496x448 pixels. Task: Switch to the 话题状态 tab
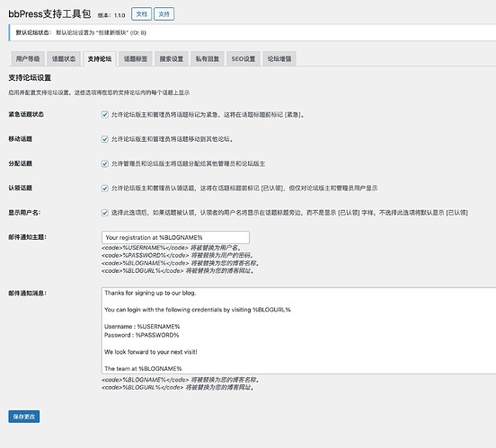(x=64, y=59)
